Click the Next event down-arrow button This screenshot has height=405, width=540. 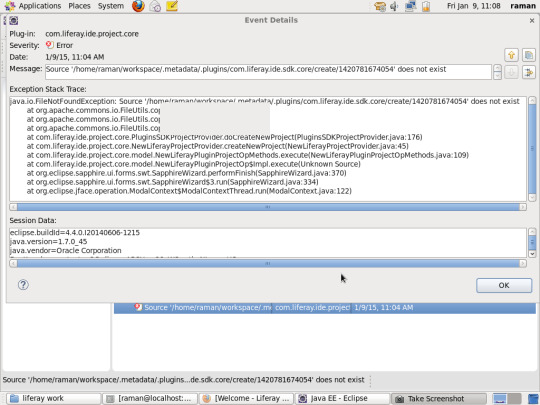511,72
